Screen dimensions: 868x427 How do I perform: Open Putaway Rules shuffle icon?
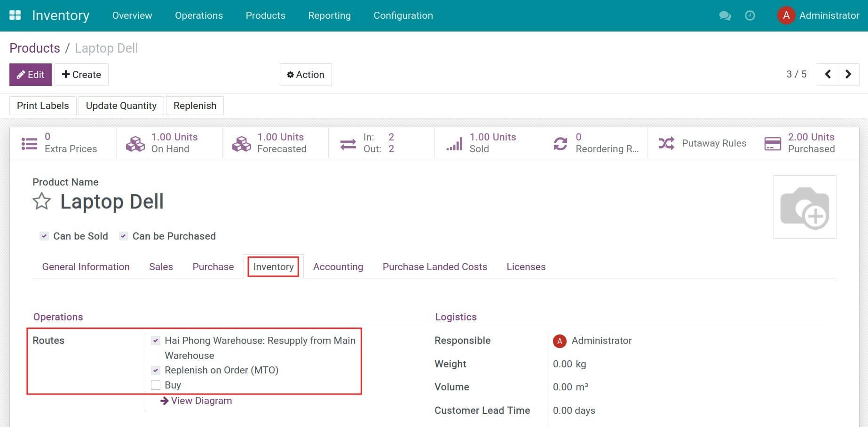[667, 143]
